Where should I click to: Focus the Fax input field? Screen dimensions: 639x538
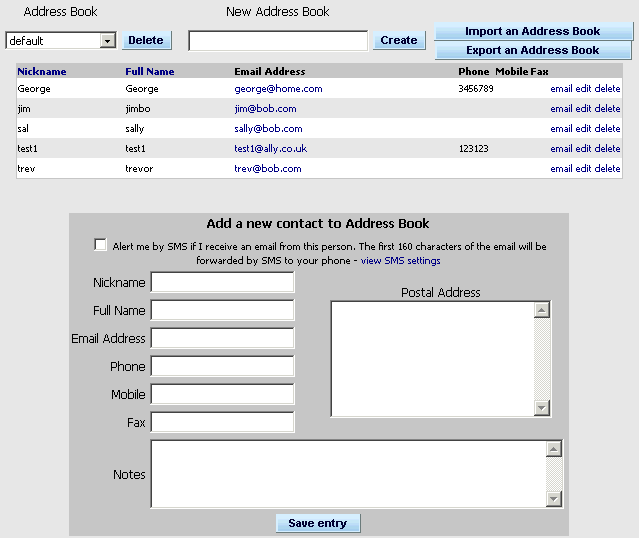coord(223,423)
